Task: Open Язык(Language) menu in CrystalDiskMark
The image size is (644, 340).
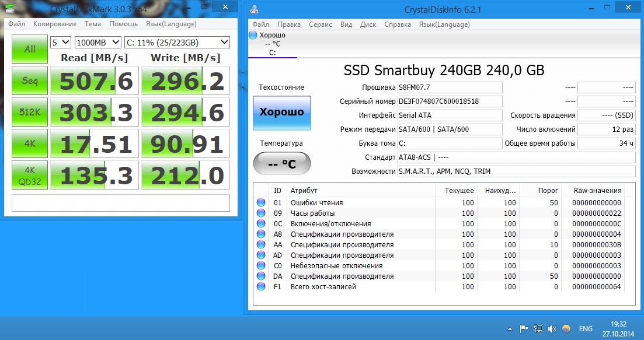Action: click(x=171, y=24)
